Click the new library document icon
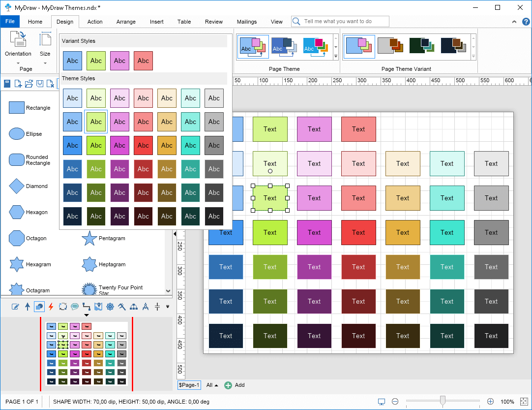Screen dimensions: 532x410 18,84
